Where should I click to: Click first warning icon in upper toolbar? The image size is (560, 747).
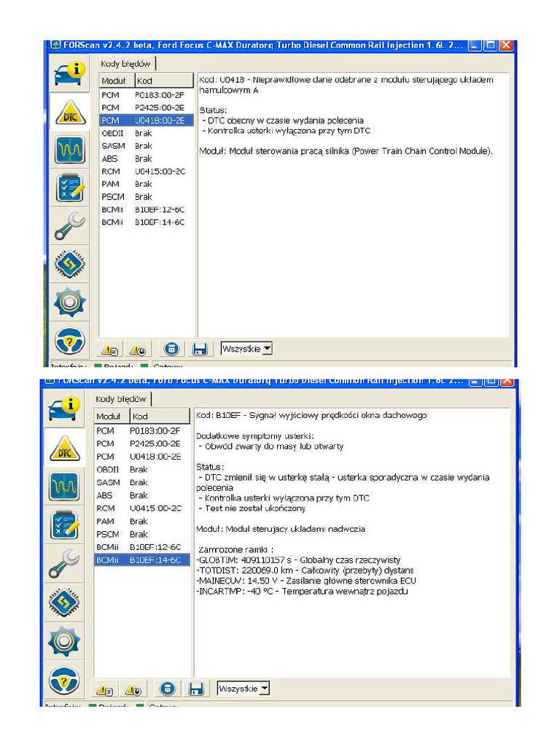pos(110,349)
